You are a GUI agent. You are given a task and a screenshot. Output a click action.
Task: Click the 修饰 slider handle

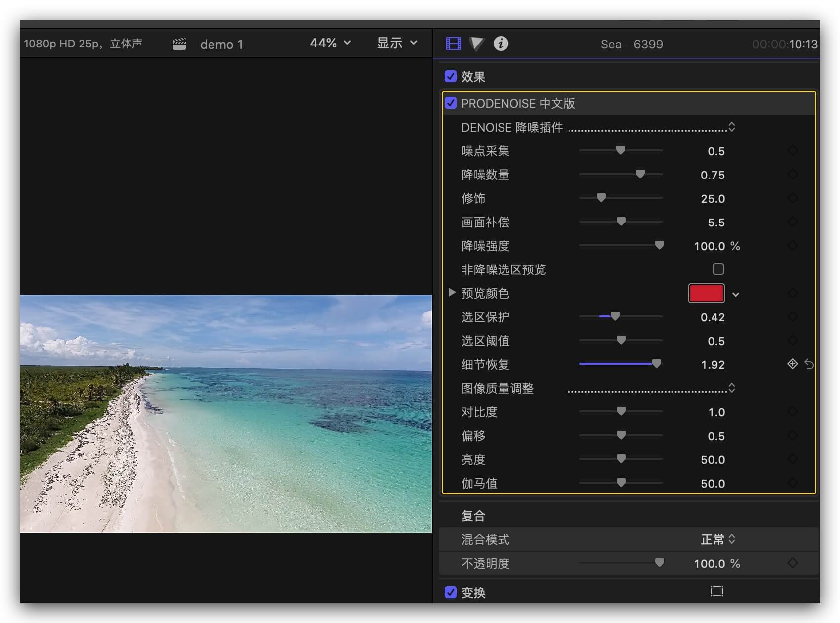[x=601, y=198]
